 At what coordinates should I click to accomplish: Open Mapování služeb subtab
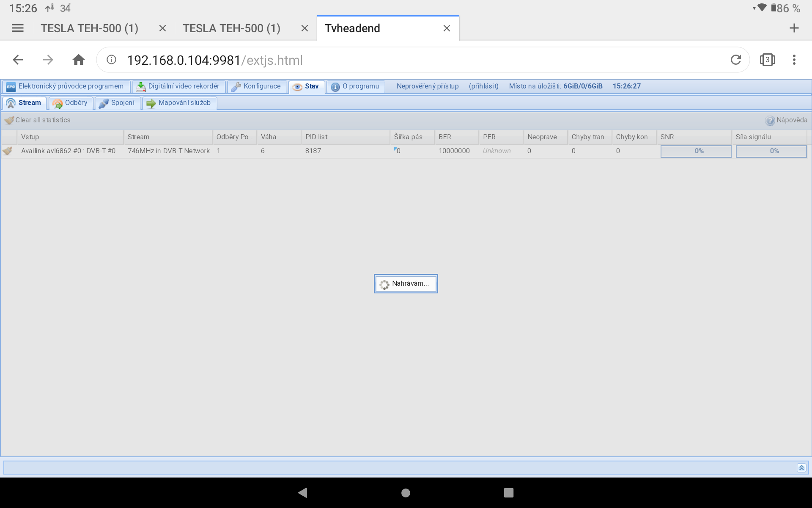click(x=179, y=103)
